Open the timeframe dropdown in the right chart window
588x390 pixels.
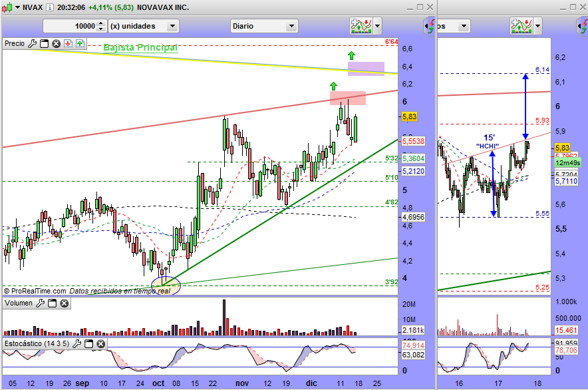coord(464,26)
